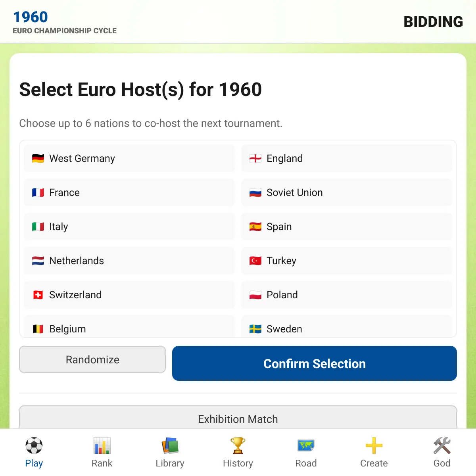Select Soviet Union as co-host
476x476 pixels.
(x=347, y=192)
